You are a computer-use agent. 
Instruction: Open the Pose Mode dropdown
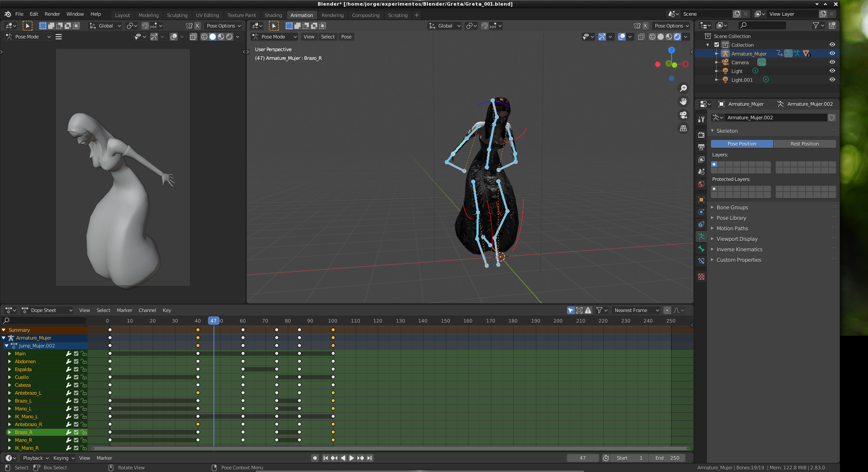coord(274,37)
